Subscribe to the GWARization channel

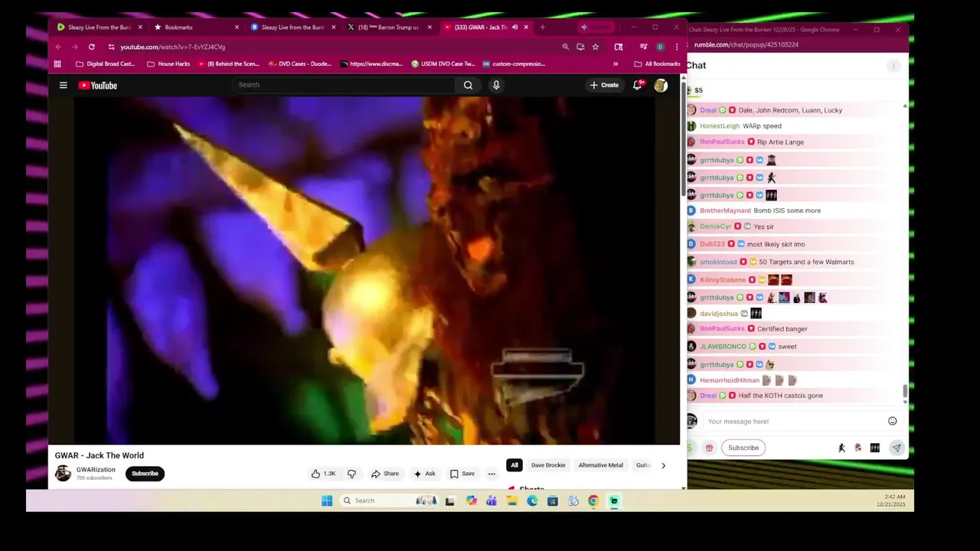(145, 474)
